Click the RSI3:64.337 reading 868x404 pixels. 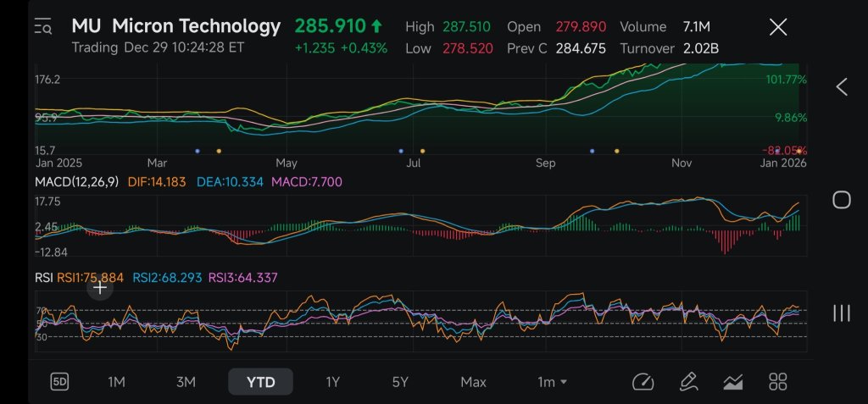[x=242, y=277]
